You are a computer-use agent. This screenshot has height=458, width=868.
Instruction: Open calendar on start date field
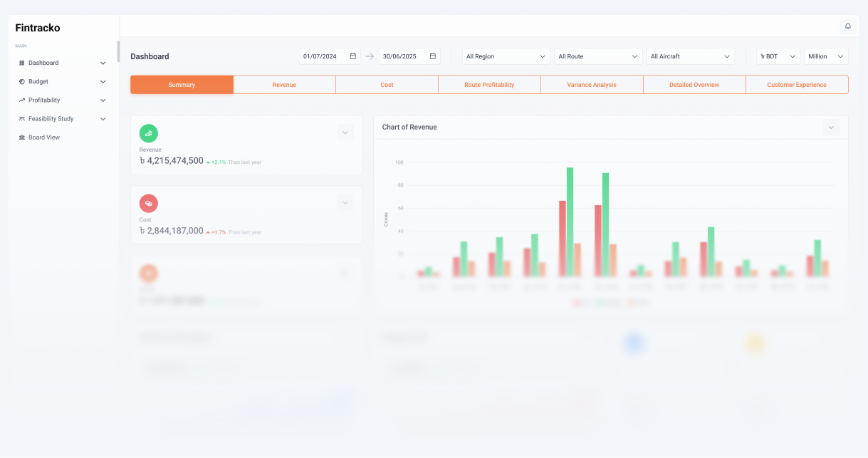click(352, 56)
